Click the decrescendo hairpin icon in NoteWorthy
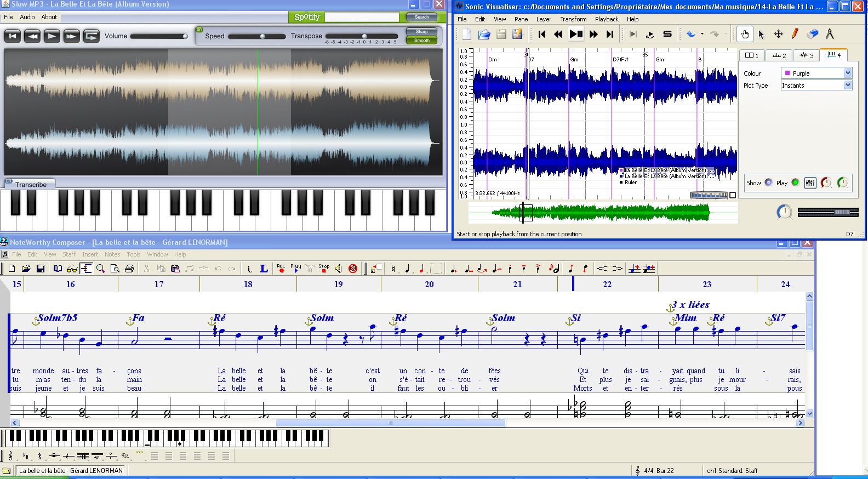Viewport: 868px width, 479px height. [616, 269]
